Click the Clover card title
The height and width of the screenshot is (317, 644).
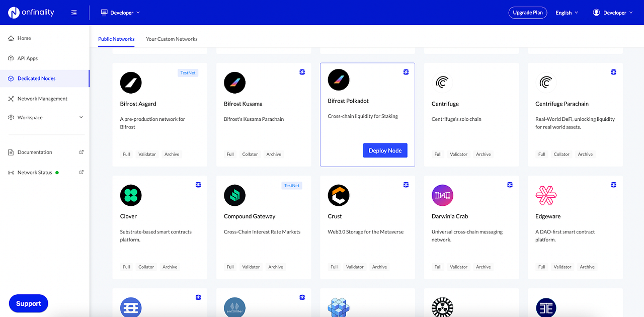pos(128,216)
